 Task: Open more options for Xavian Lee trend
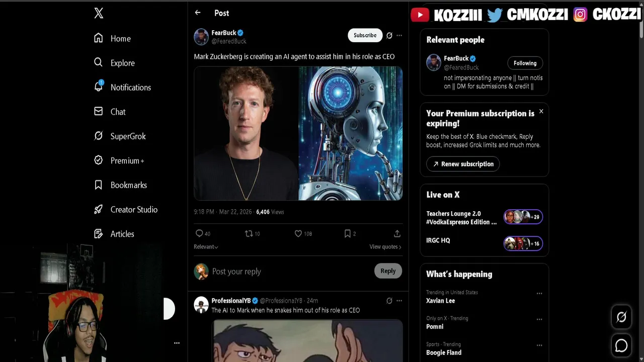tap(539, 294)
